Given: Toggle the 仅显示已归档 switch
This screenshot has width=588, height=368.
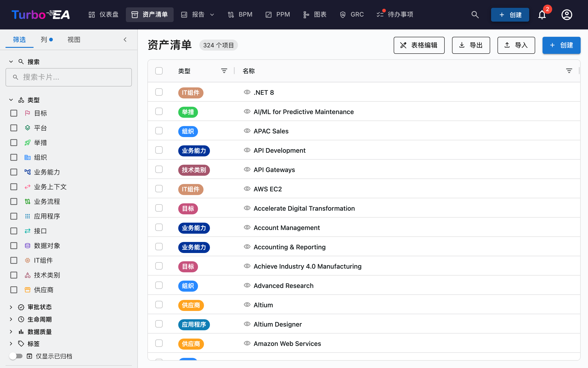Looking at the screenshot, I should 16,356.
